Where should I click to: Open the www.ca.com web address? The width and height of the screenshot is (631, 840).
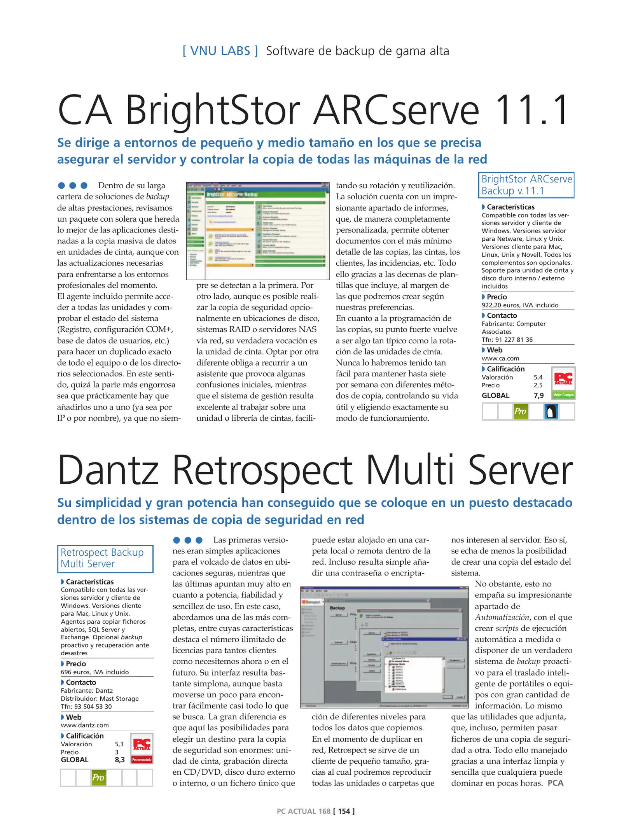500,358
